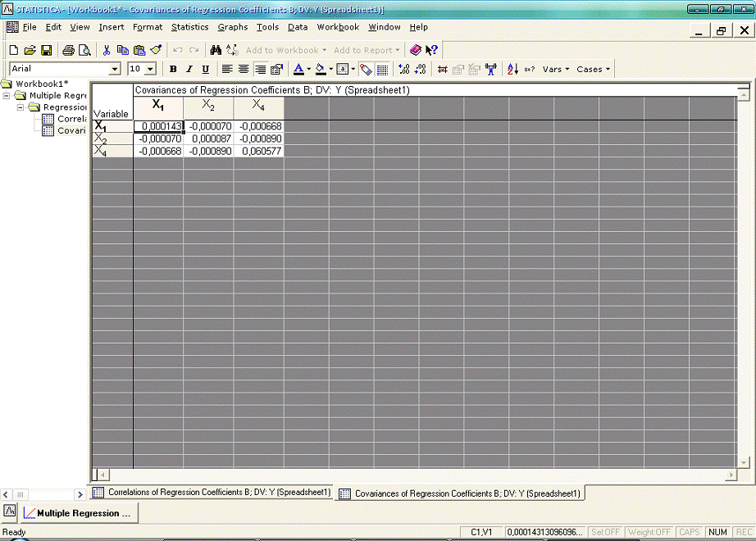
Task: Collapse the Multiple Regression tree folder
Action: [7, 96]
